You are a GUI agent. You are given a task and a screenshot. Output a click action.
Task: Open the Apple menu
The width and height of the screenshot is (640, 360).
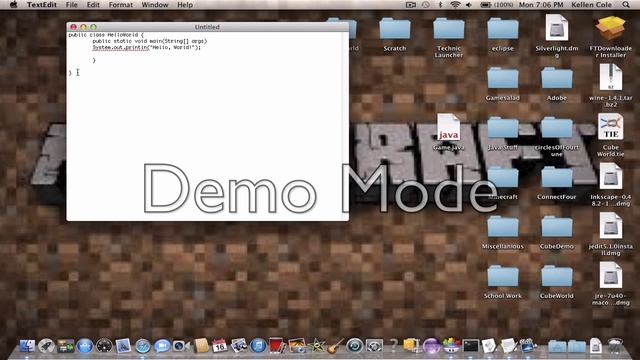(x=13, y=5)
